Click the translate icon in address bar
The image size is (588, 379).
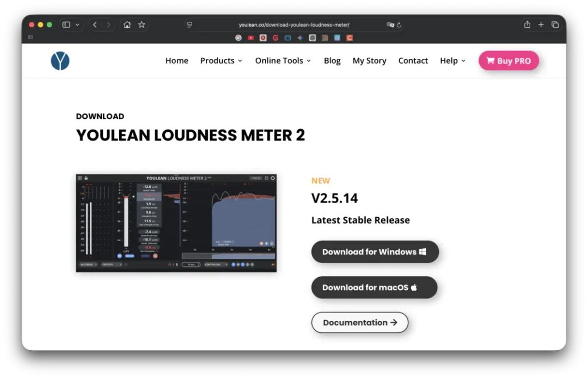click(390, 25)
